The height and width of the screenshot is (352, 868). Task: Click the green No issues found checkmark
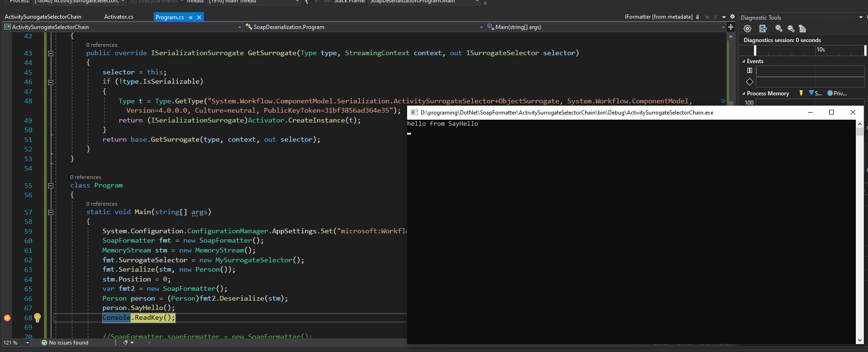(x=44, y=343)
